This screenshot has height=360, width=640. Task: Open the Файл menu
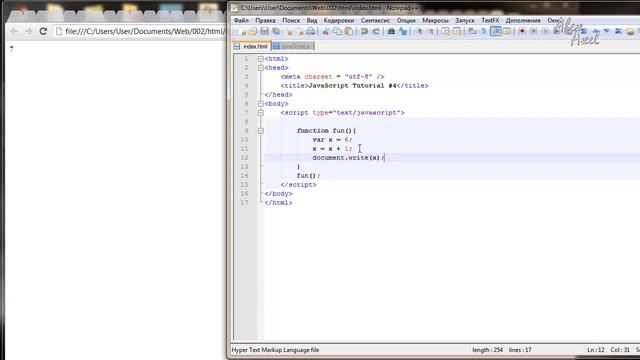pos(241,20)
